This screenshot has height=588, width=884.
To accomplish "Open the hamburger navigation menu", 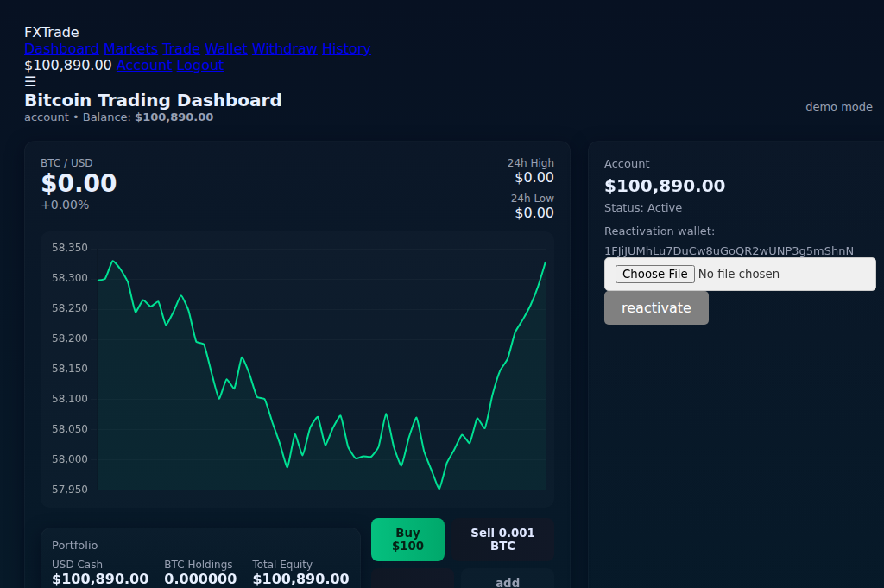I will tap(29, 81).
